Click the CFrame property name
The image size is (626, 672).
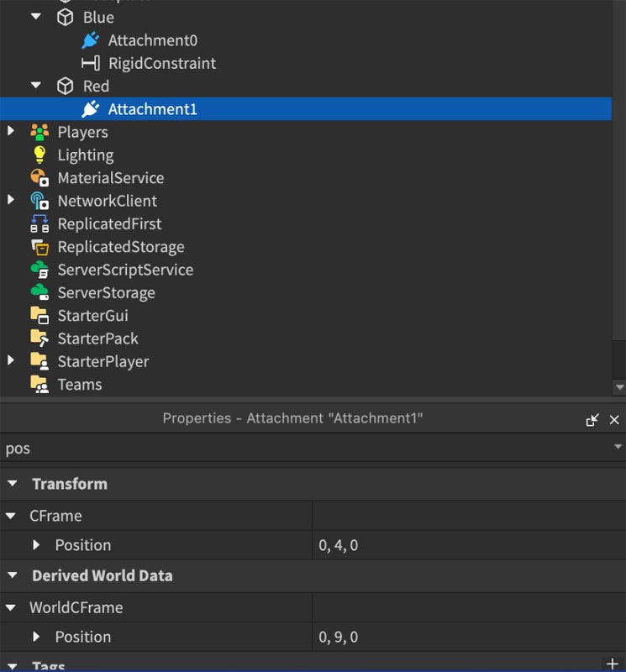(x=55, y=516)
